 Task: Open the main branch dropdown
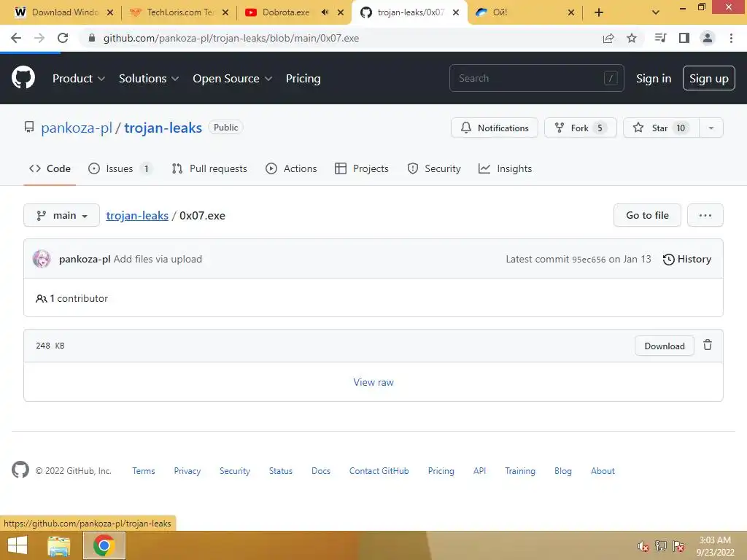[x=61, y=215]
